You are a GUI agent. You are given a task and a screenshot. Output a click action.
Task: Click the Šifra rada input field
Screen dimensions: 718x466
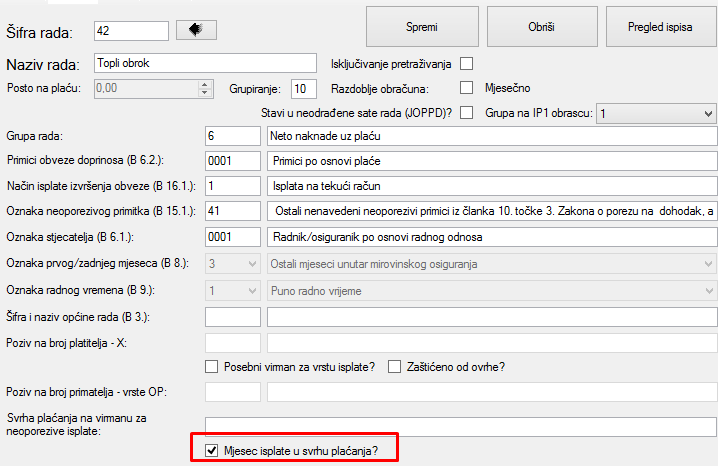[x=131, y=31]
